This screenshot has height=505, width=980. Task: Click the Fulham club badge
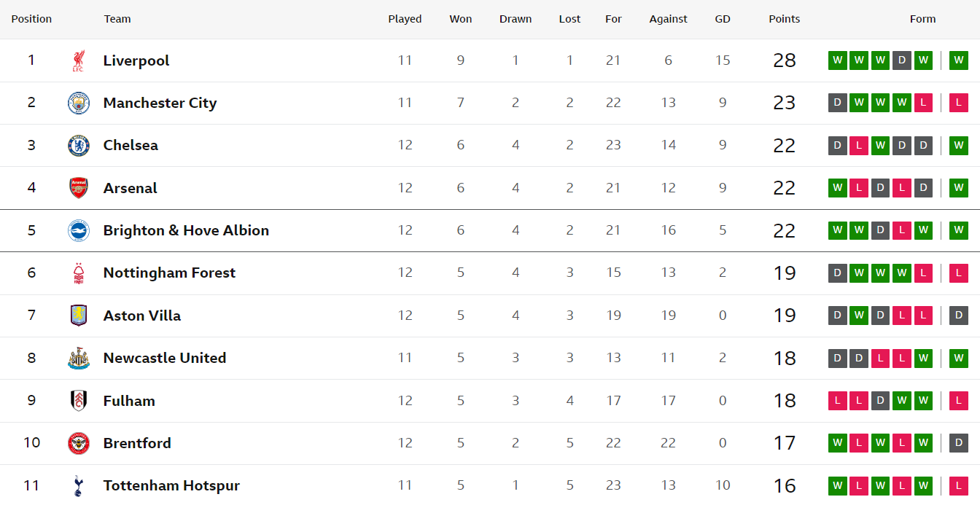click(78, 401)
